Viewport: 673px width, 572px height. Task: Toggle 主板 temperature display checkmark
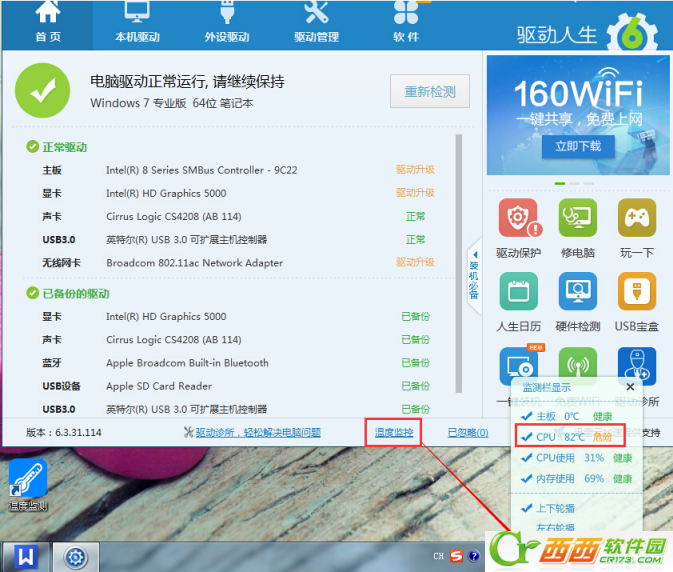pos(526,416)
